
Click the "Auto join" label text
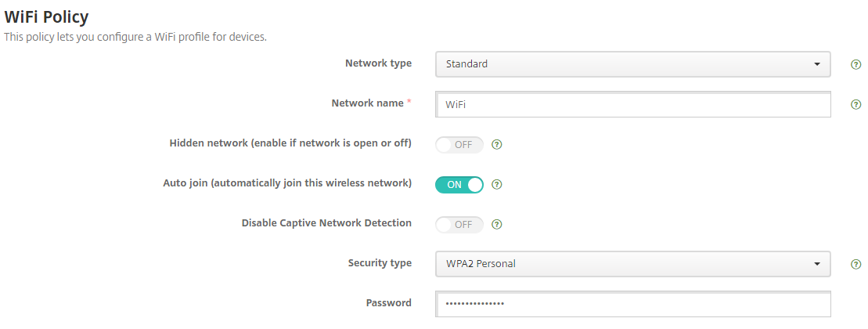(286, 183)
